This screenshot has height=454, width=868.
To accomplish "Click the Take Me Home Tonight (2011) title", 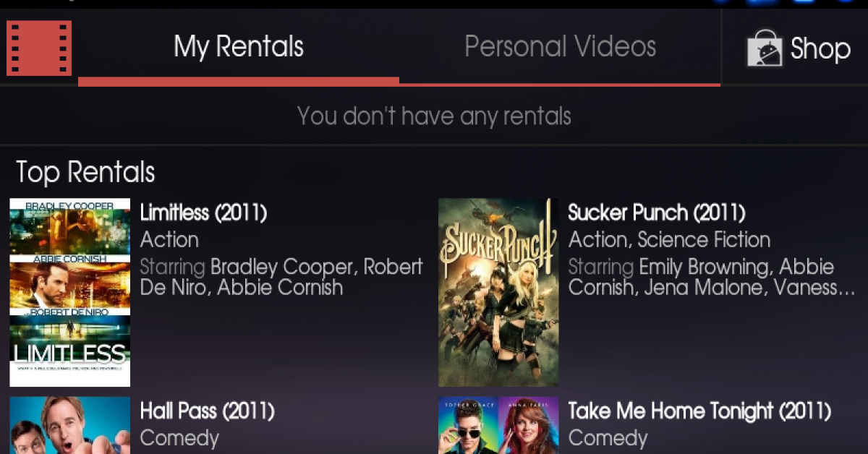I will 699,411.
